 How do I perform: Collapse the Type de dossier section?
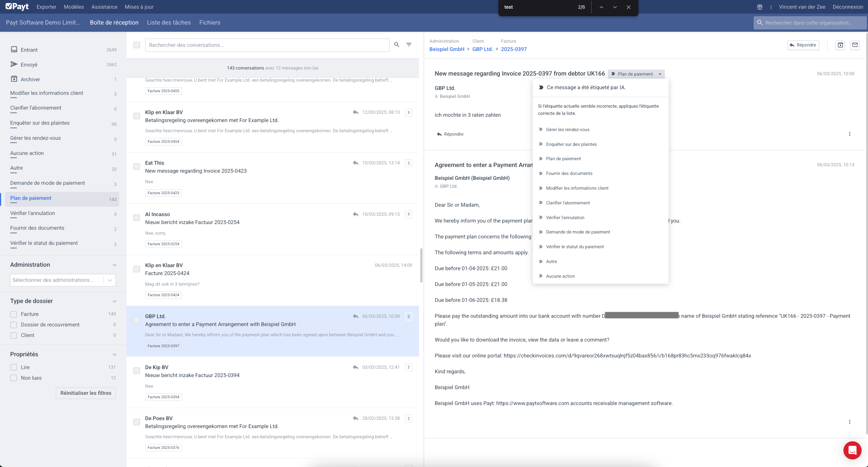click(x=114, y=301)
